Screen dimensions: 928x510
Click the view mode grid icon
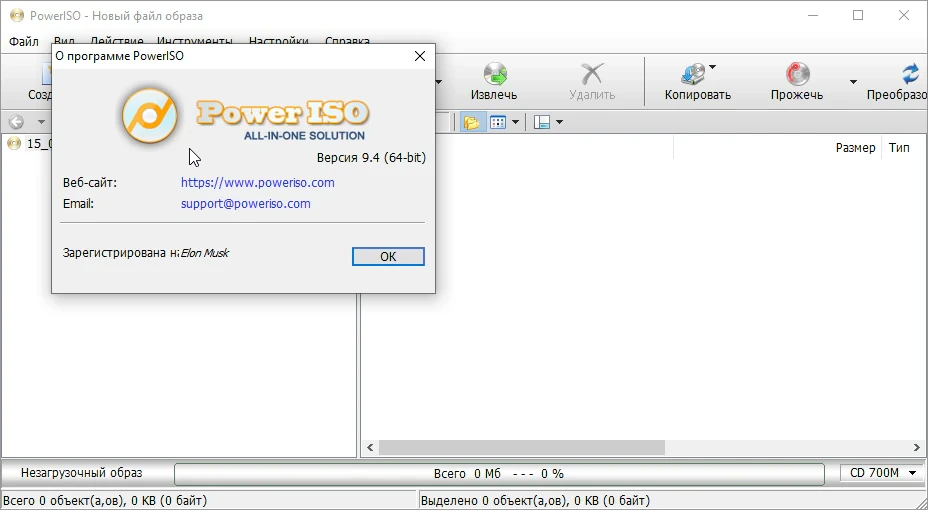[498, 122]
